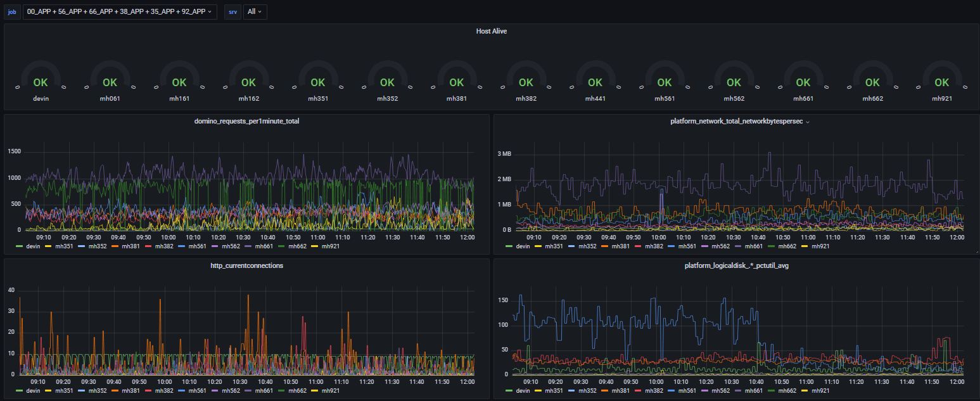Image resolution: width=980 pixels, height=401 pixels.
Task: Click the mh352 gauge label text
Action: coord(387,98)
